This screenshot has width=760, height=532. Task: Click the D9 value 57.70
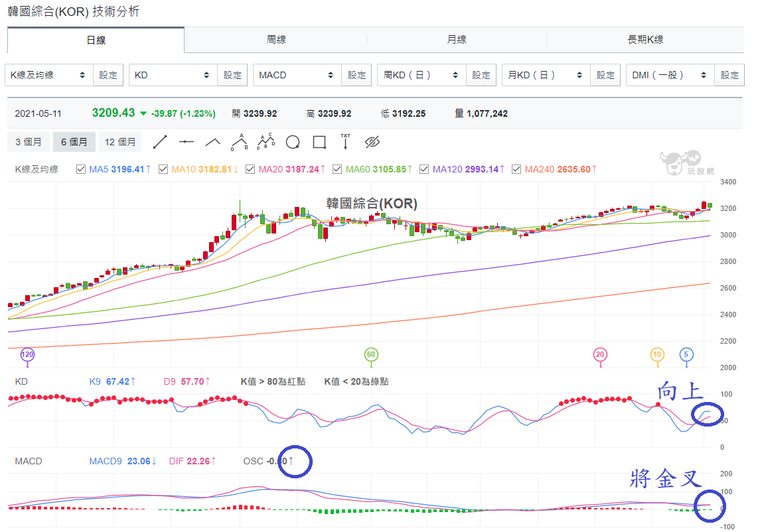[x=192, y=382]
